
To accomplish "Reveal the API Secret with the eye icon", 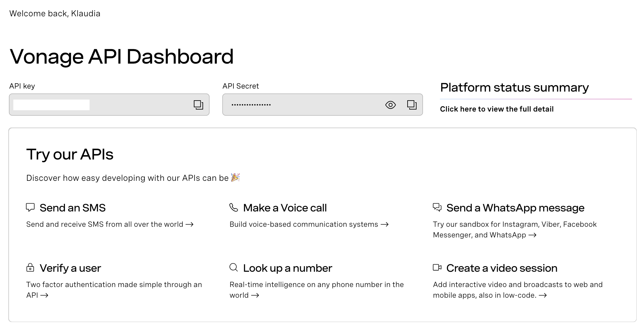I will [x=390, y=105].
